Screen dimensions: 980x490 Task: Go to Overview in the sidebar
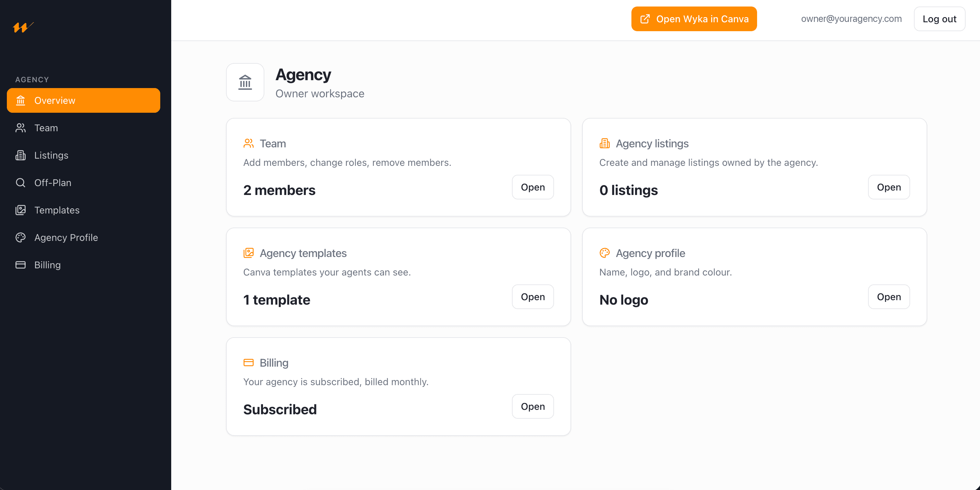coord(83,100)
